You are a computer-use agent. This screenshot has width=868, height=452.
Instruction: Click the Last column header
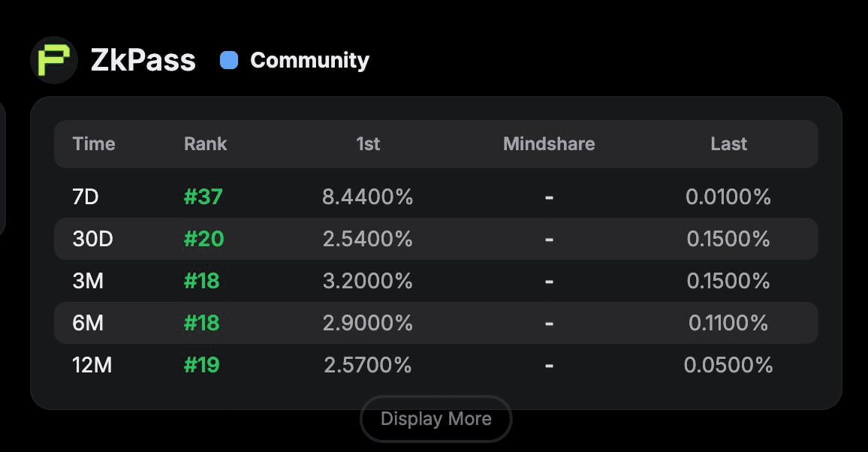point(728,143)
